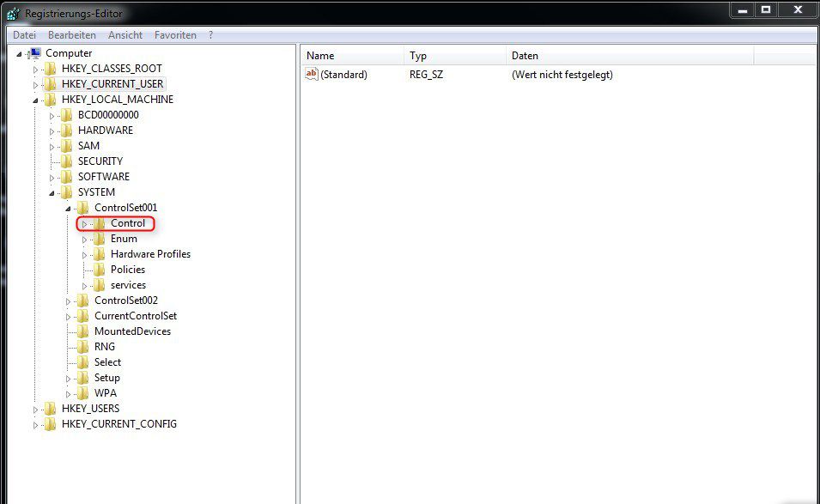Screen dimensions: 820x504
Task: Click the Typ column header
Action: tap(453, 56)
